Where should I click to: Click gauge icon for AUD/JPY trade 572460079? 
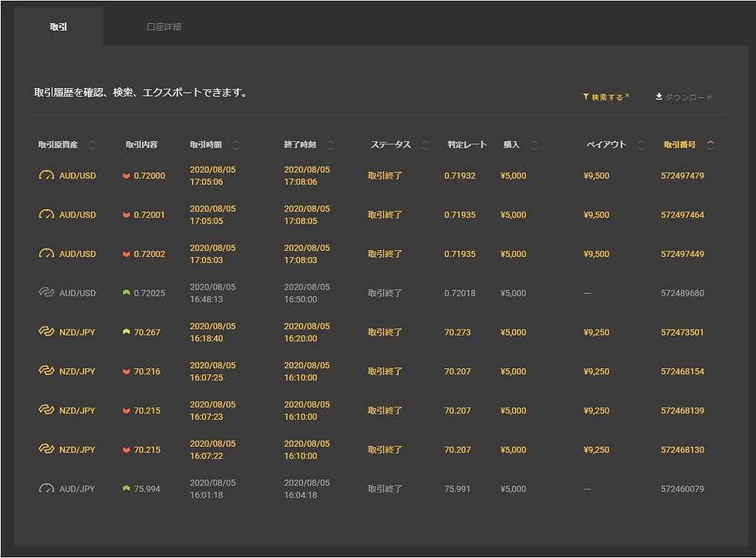click(x=46, y=489)
